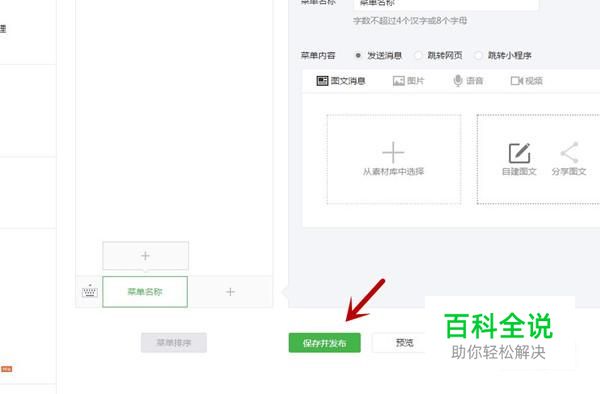The height and width of the screenshot is (394, 600).
Task: Select the 跳转小程序 radio option
Action: [x=478, y=55]
